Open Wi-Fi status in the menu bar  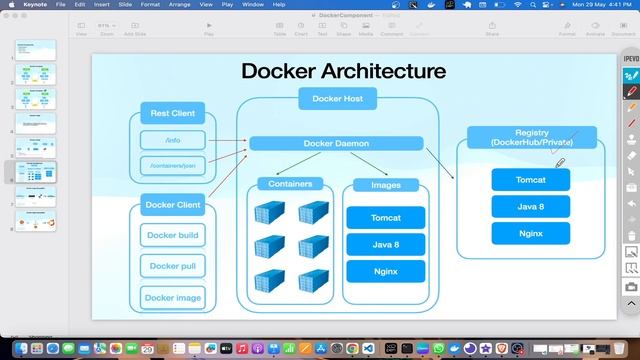518,4
